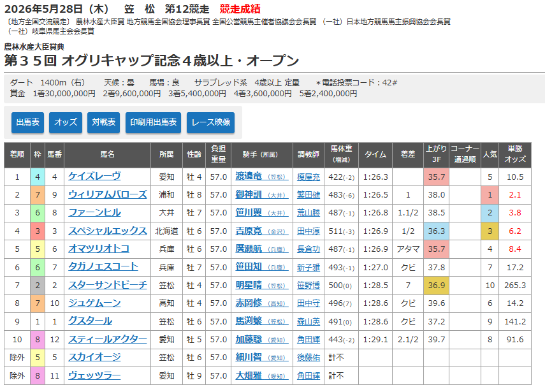545x392 pixels.
Task: Open trainer 森山英 profile
Action: click(x=309, y=321)
